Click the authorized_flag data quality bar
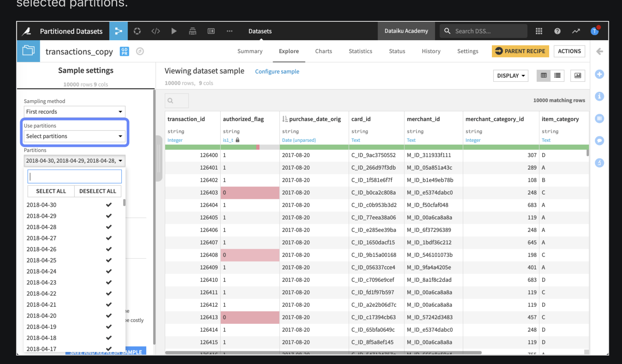 [250, 147]
